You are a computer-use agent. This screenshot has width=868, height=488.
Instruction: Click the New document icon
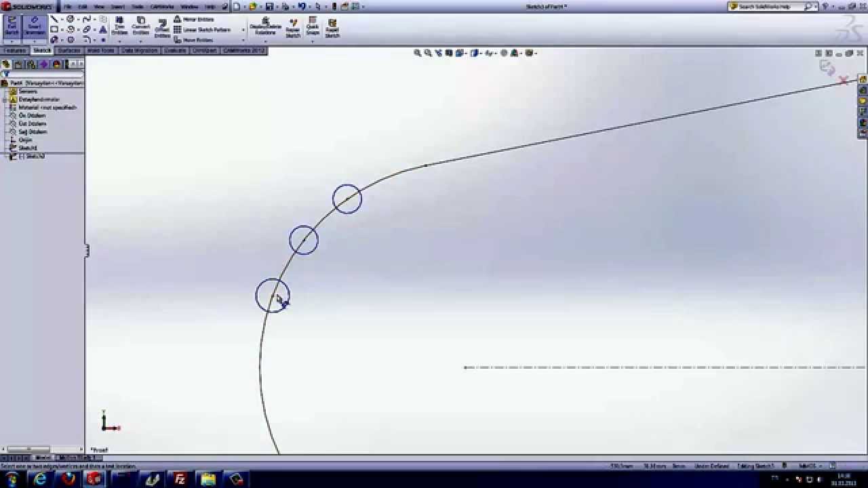pyautogui.click(x=237, y=7)
